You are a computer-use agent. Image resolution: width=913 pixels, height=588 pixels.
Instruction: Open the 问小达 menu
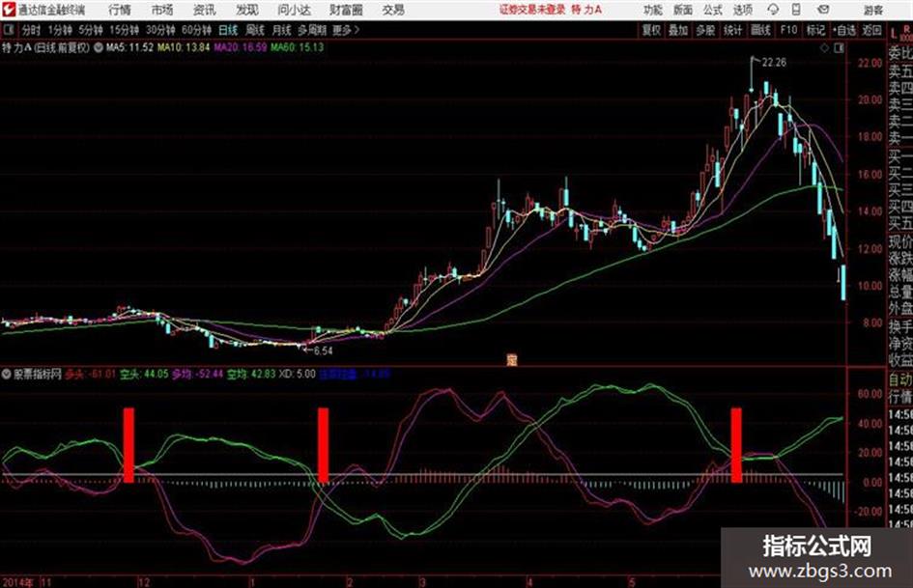point(294,10)
